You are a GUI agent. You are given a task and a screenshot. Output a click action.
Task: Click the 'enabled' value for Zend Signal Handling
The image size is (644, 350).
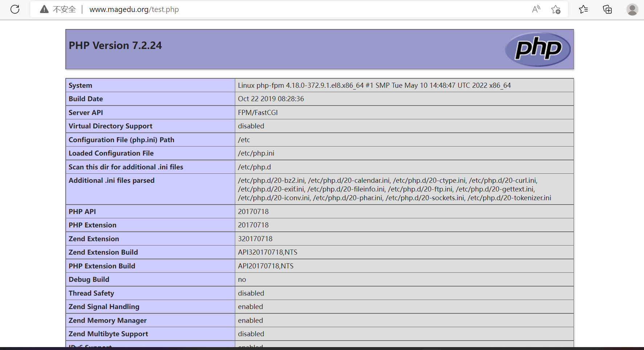[x=250, y=306]
